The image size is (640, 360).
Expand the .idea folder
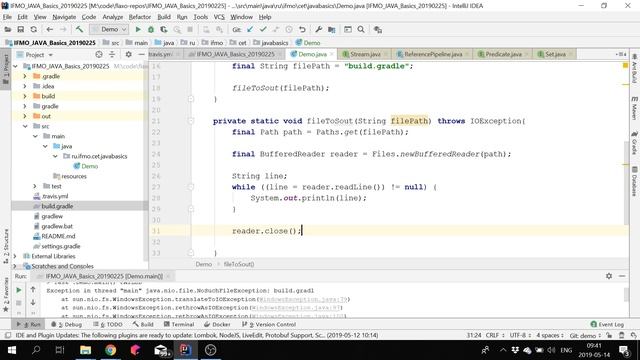25,86
